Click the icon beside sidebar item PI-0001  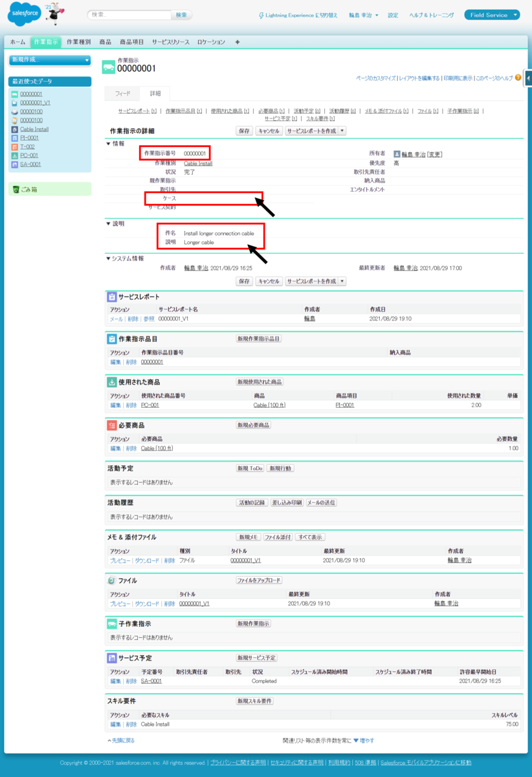(15, 138)
